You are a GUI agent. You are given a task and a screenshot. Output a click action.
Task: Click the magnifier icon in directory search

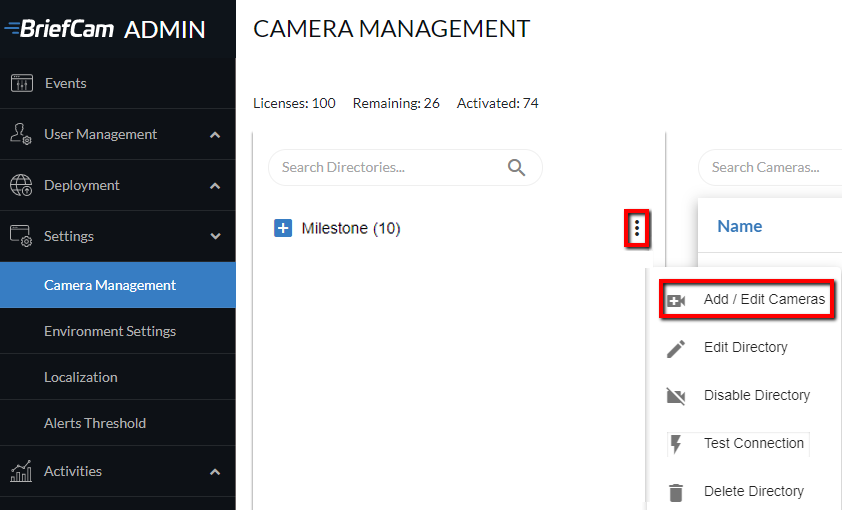[517, 167]
